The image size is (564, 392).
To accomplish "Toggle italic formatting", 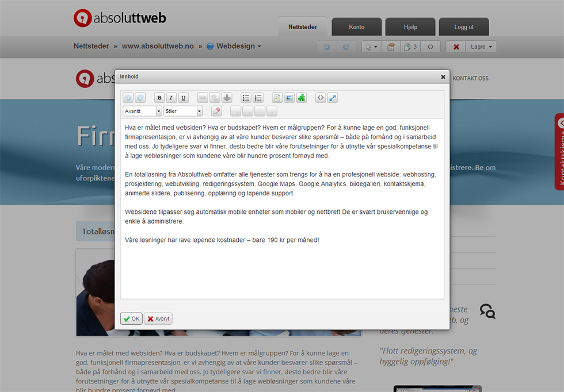I will 172,98.
